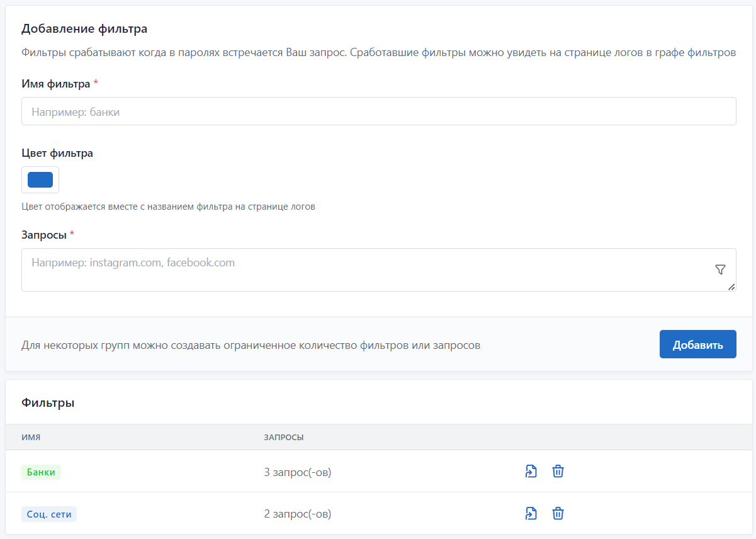
Task: Delete the Соц. сети filter with trash icon
Action: point(558,514)
